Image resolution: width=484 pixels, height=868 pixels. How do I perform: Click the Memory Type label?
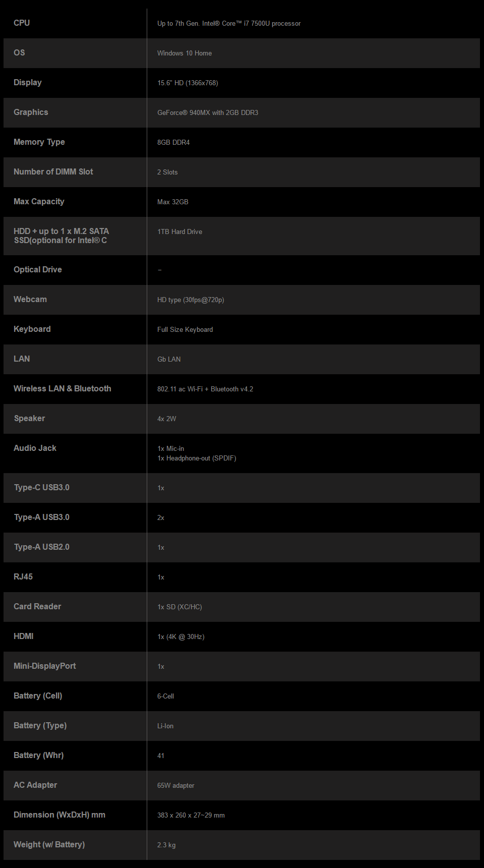coord(39,142)
